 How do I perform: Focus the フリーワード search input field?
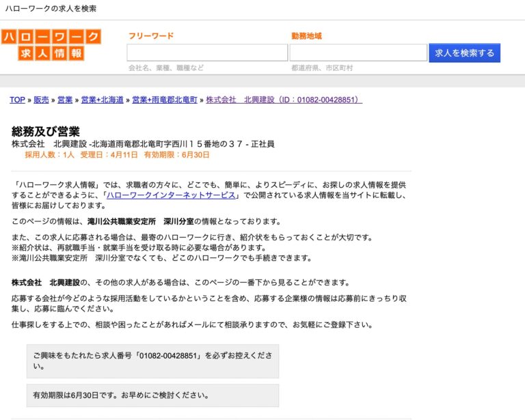(x=207, y=53)
